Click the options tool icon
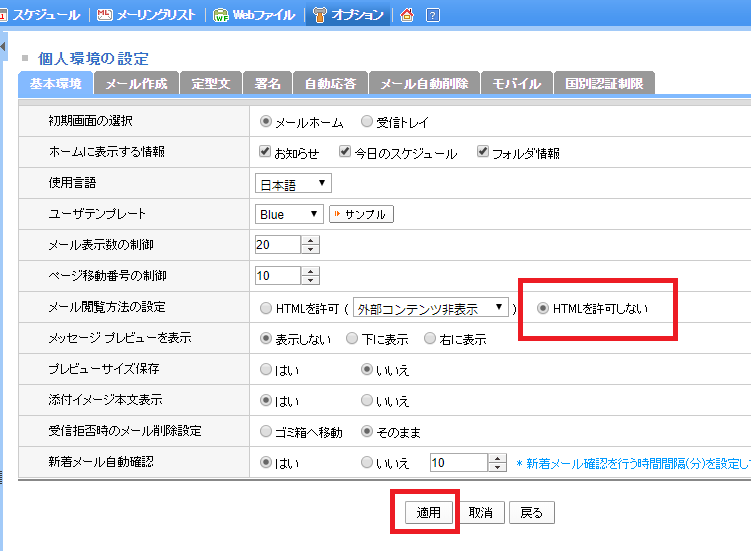Image resolution: width=751 pixels, height=551 pixels. click(319, 15)
